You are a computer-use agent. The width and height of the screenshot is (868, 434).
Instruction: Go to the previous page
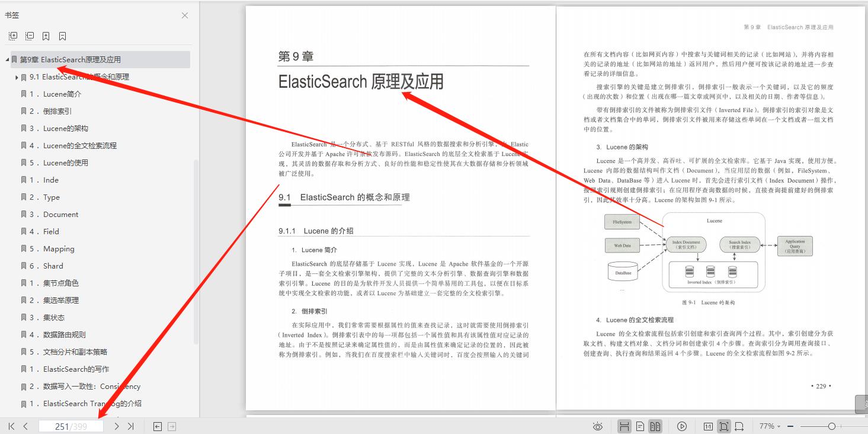[25, 426]
